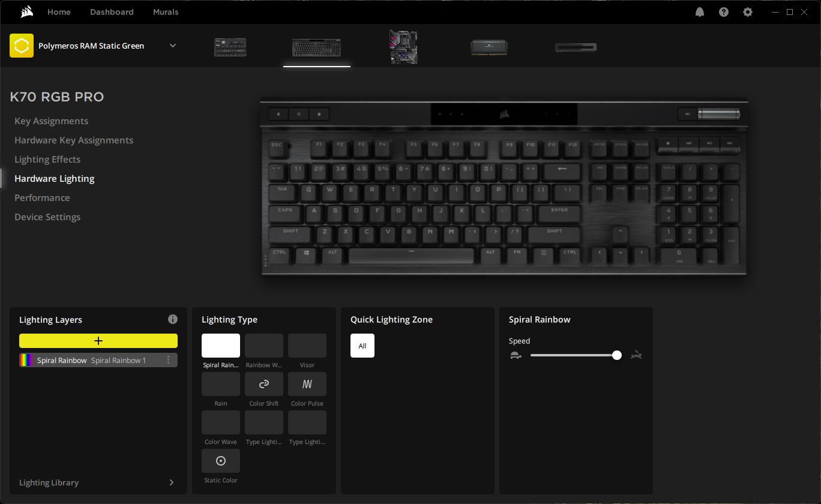This screenshot has width=821, height=504.
Task: Select the Rainbow Wave lighting type
Action: pyautogui.click(x=264, y=346)
